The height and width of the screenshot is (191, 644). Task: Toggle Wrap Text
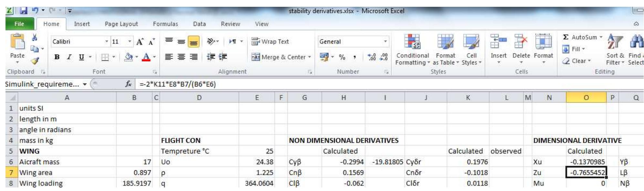[x=270, y=41]
